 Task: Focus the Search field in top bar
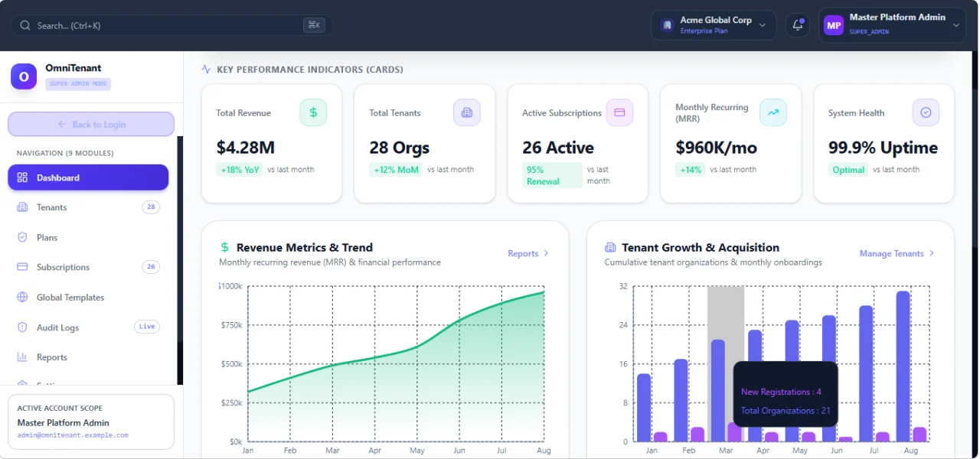click(171, 25)
